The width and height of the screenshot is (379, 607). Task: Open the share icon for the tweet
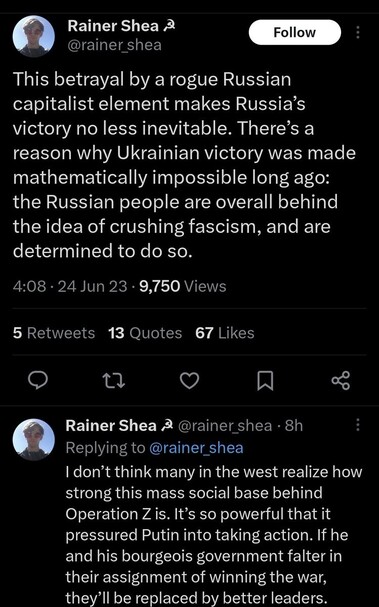(341, 380)
